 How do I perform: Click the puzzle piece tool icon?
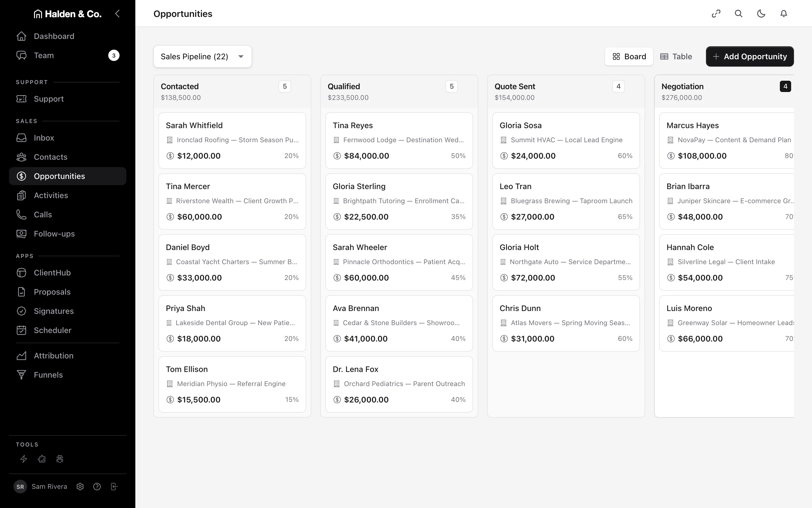[42, 459]
